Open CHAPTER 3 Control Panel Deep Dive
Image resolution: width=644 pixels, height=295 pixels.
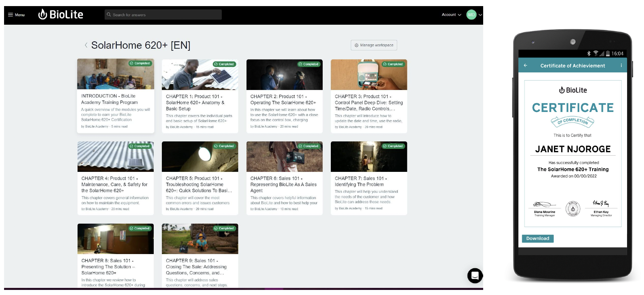(369, 103)
